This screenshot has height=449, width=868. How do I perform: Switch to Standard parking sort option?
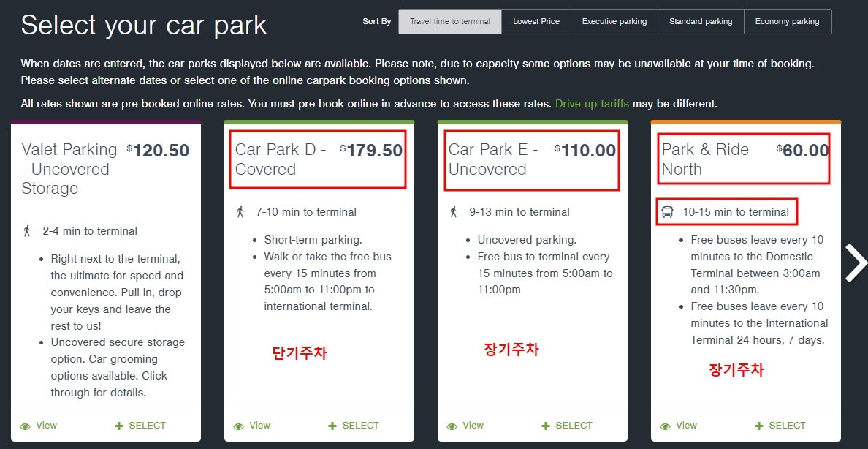[701, 21]
